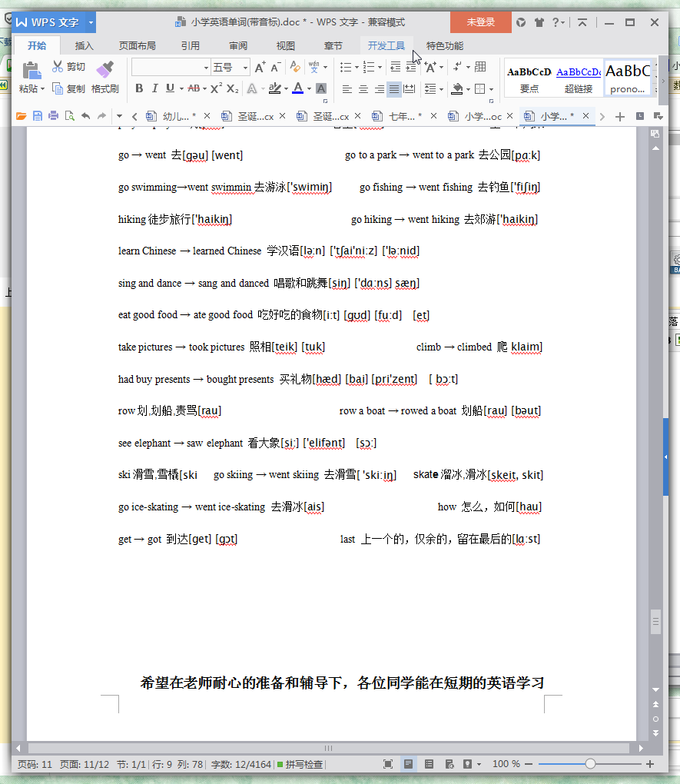680x784 pixels.
Task: Toggle underline formatting
Action: pyautogui.click(x=170, y=88)
